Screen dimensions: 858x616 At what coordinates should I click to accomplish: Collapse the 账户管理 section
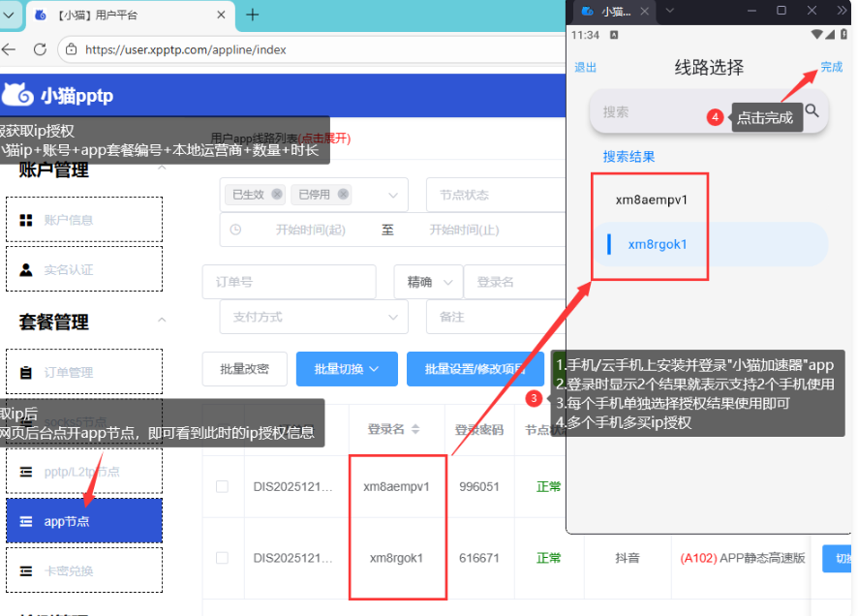pyautogui.click(x=162, y=168)
